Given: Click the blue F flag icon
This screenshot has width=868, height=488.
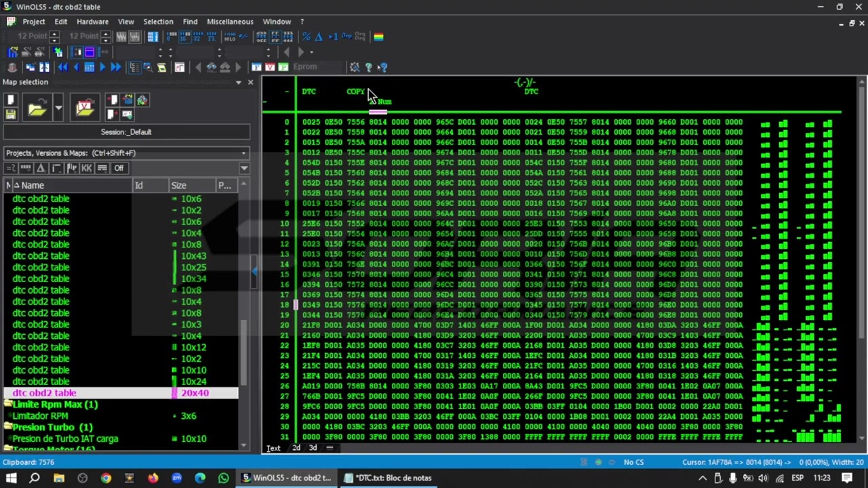Looking at the screenshot, I should pyautogui.click(x=256, y=67).
